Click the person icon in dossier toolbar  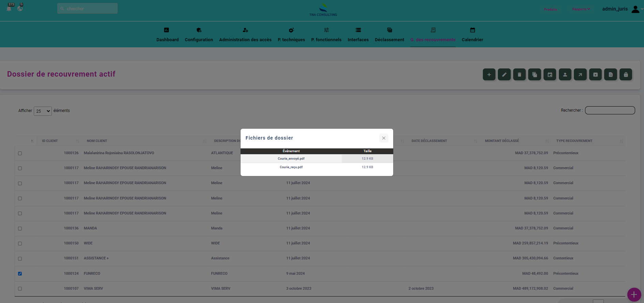565,75
